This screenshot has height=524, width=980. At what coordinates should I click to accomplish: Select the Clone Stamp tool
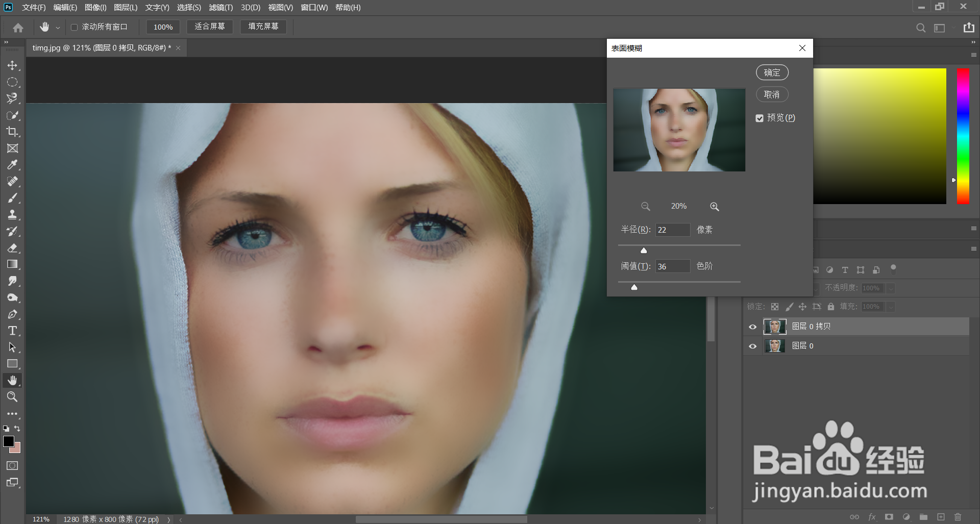pos(12,215)
